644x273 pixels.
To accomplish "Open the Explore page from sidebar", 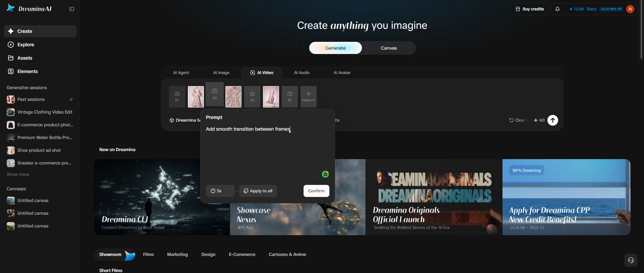I will [x=40, y=45].
